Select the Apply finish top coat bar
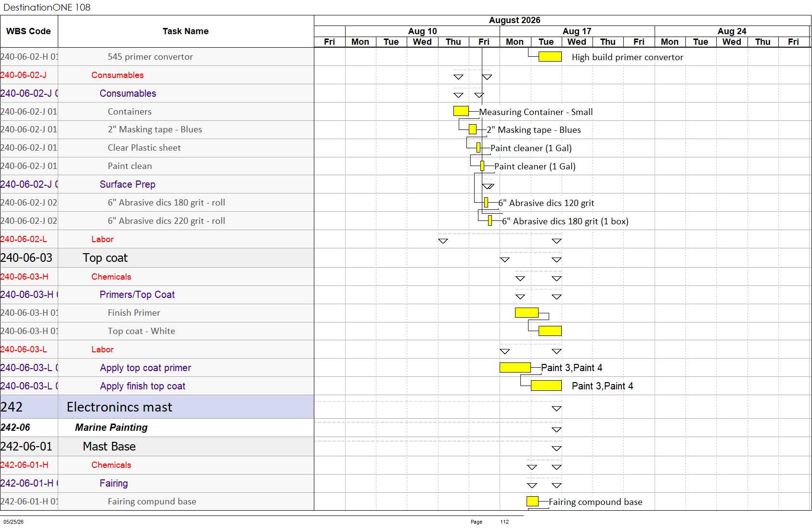This screenshot has width=812, height=528. click(546, 386)
